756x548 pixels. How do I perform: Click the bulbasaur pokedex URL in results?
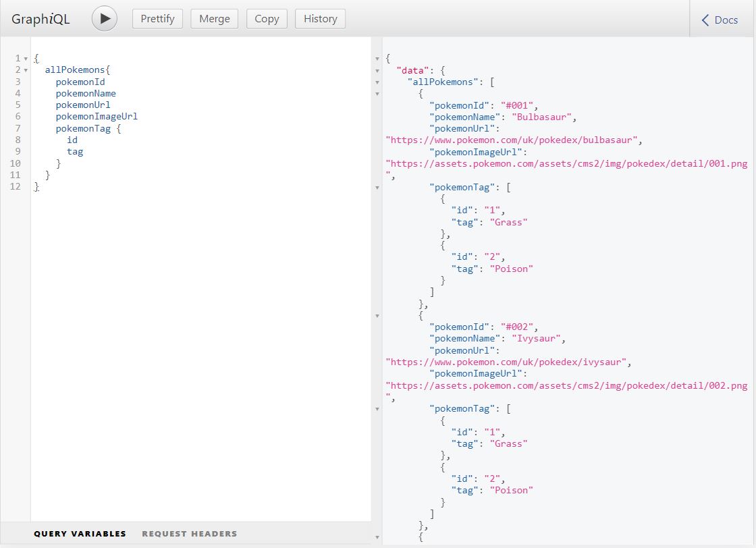[512, 140]
